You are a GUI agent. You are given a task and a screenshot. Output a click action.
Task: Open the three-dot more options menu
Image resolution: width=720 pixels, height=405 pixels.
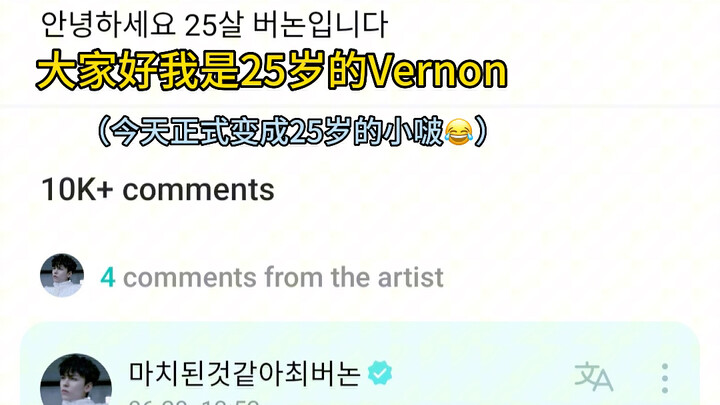tap(665, 378)
